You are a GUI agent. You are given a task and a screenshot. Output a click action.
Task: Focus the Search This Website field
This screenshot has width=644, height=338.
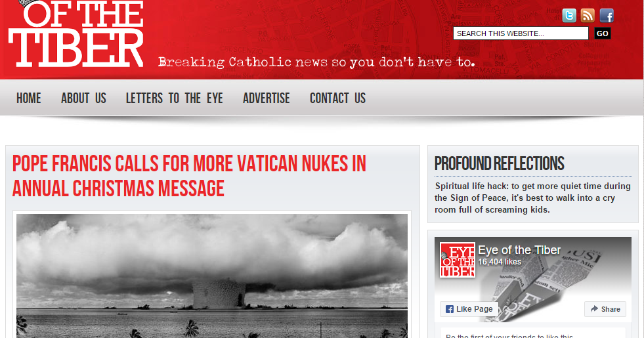point(521,33)
